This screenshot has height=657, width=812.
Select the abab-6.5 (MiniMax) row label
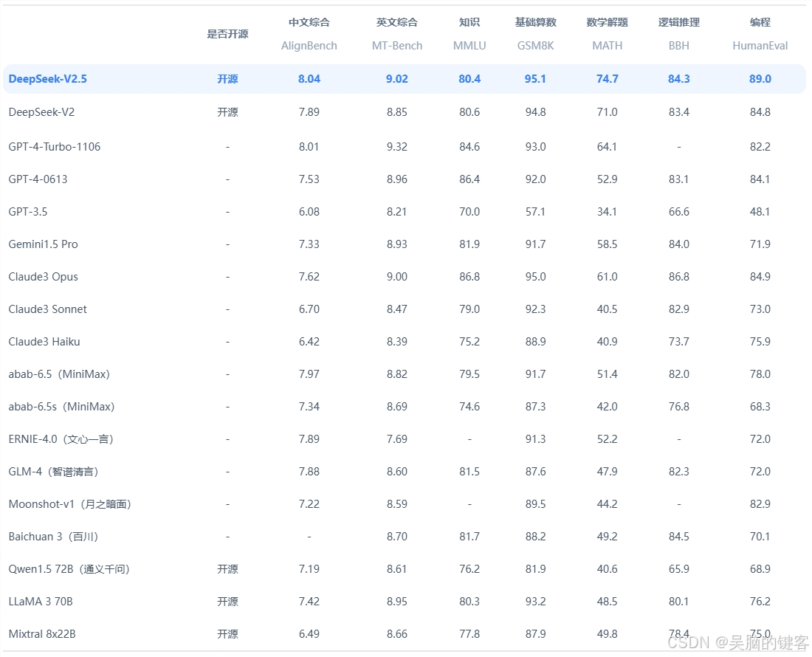tap(59, 374)
